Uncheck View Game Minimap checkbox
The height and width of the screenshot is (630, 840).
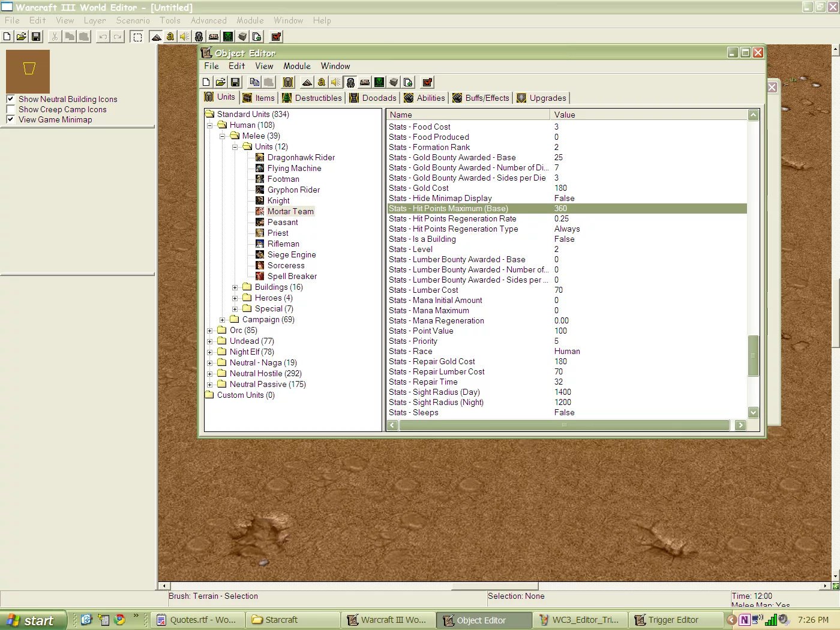pyautogui.click(x=10, y=119)
